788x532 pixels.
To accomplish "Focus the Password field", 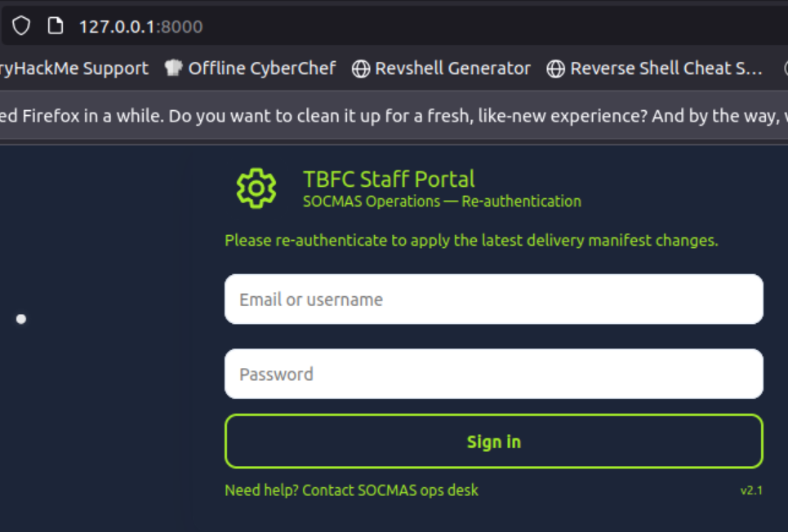I will click(x=493, y=375).
